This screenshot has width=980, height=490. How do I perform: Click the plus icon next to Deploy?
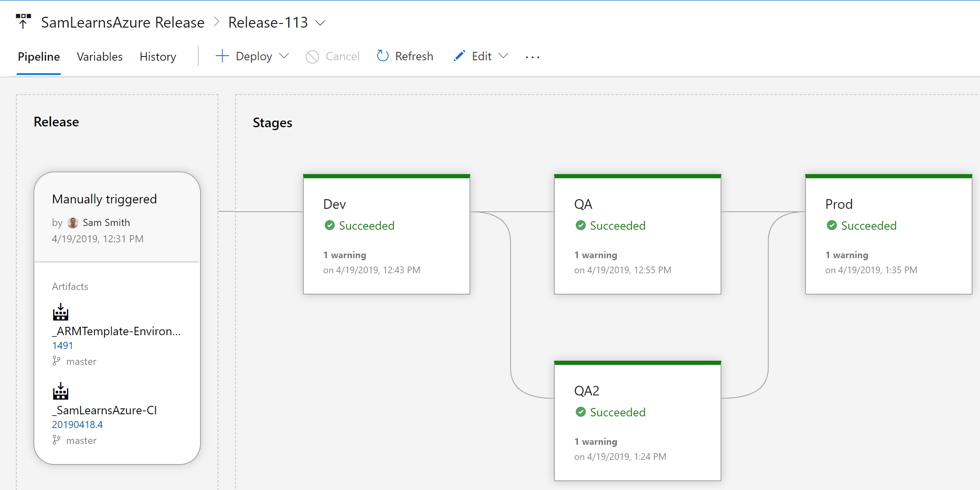coord(222,56)
